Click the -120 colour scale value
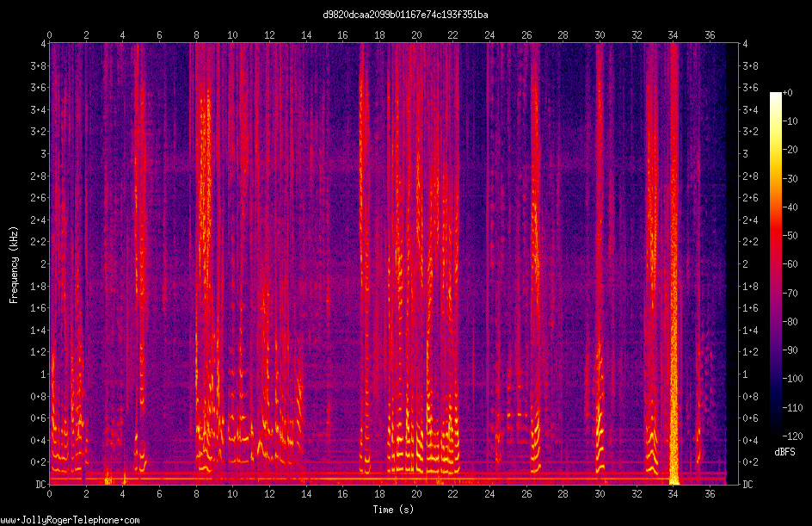This screenshot has height=526, width=812. [x=792, y=436]
